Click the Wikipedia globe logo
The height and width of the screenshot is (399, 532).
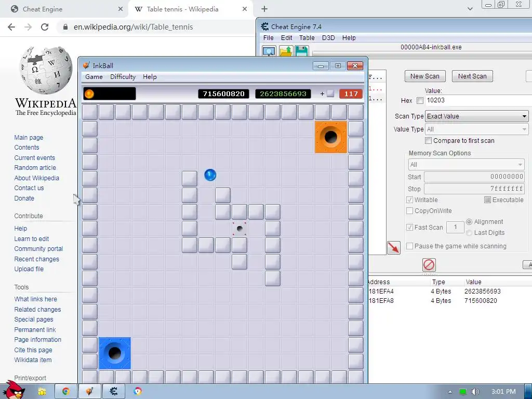46,70
